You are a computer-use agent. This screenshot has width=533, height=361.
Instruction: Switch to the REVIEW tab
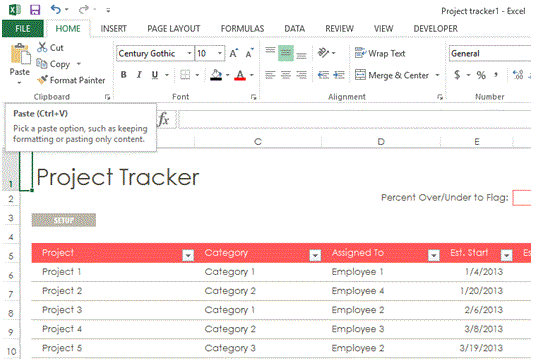pos(339,29)
